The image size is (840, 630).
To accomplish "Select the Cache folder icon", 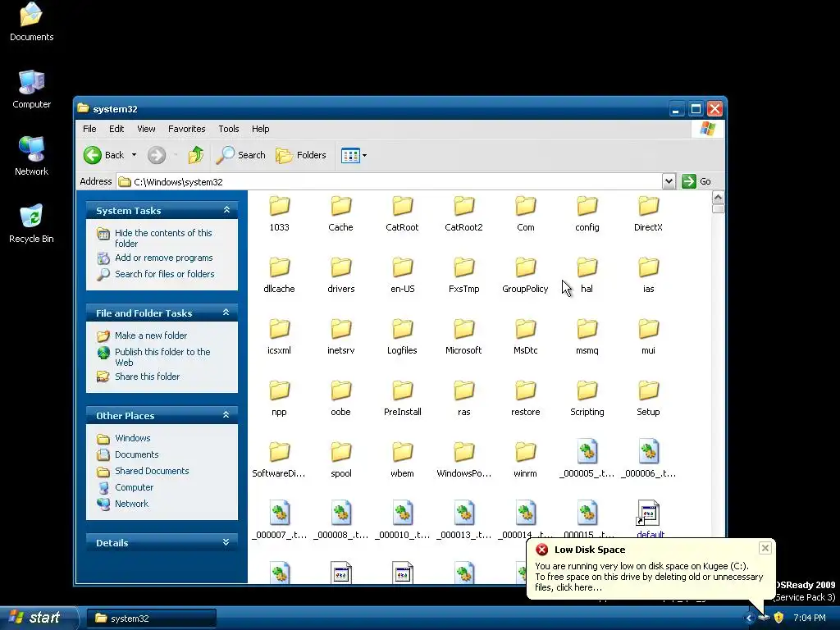I will pos(340,206).
